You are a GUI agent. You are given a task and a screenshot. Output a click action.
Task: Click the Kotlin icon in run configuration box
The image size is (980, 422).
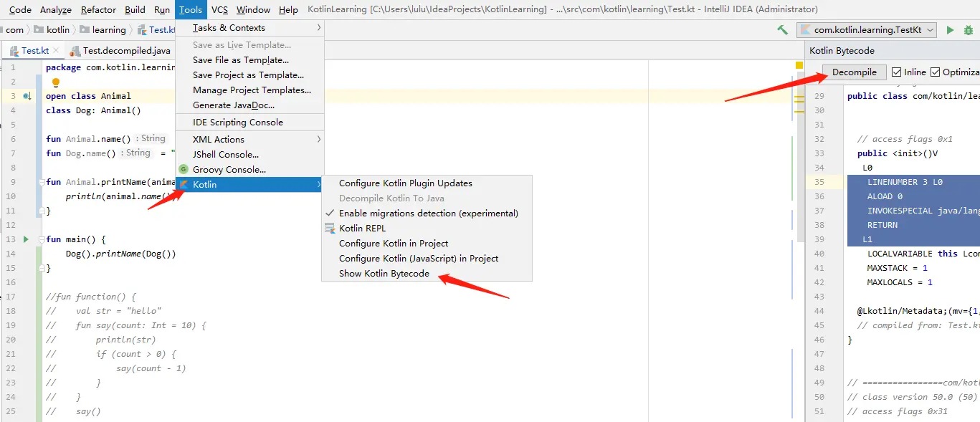[x=806, y=30]
